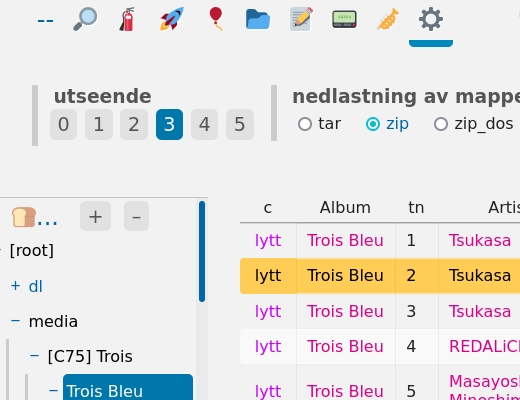Click the red balloon uploader icon
Screen dimensions: 520x400
[x=216, y=19]
